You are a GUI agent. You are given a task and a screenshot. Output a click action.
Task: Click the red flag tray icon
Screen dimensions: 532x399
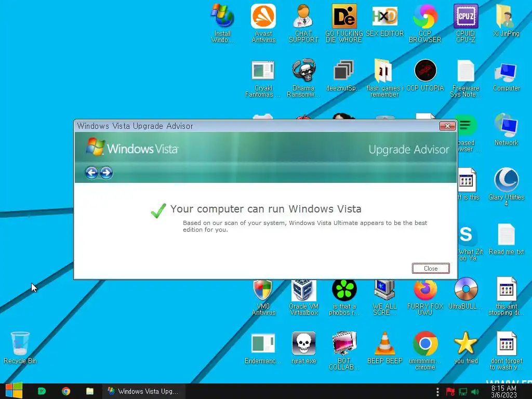click(x=450, y=392)
